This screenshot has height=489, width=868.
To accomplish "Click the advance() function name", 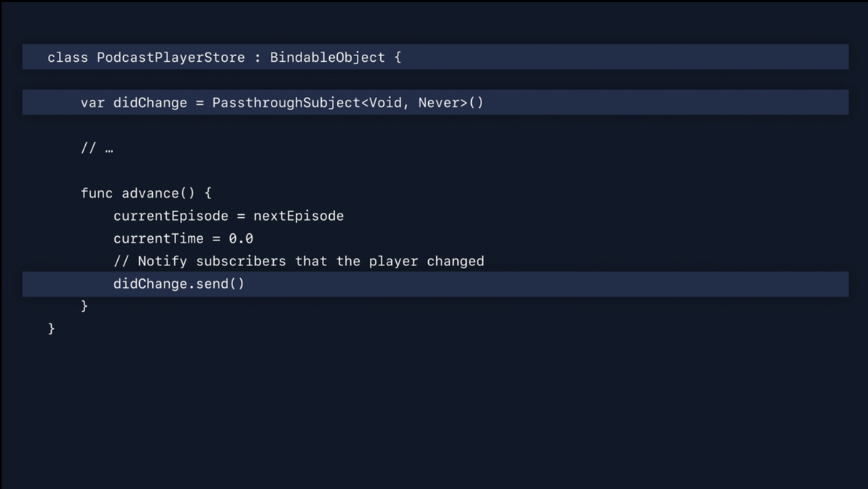I will pyautogui.click(x=158, y=193).
